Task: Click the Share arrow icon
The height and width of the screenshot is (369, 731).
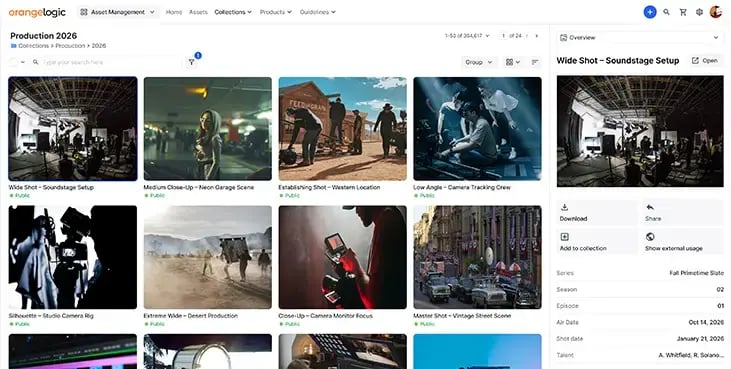Action: (650, 207)
